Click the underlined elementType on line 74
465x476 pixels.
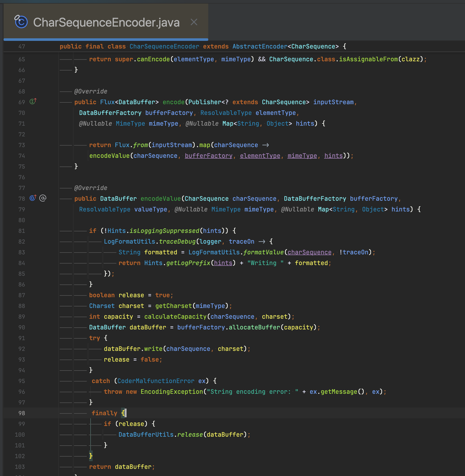coord(260,156)
